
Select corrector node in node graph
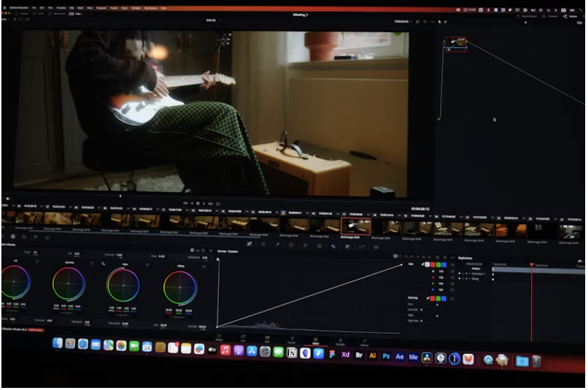click(x=455, y=44)
